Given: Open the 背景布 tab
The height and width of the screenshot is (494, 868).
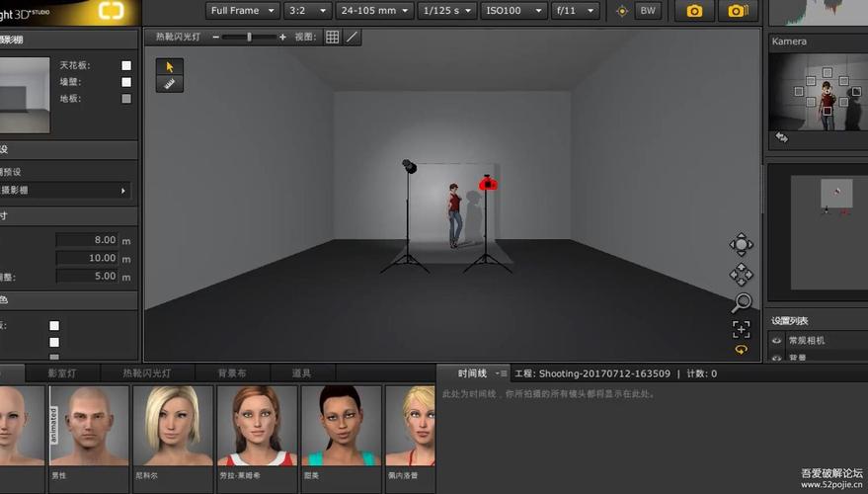Looking at the screenshot, I should coord(232,373).
